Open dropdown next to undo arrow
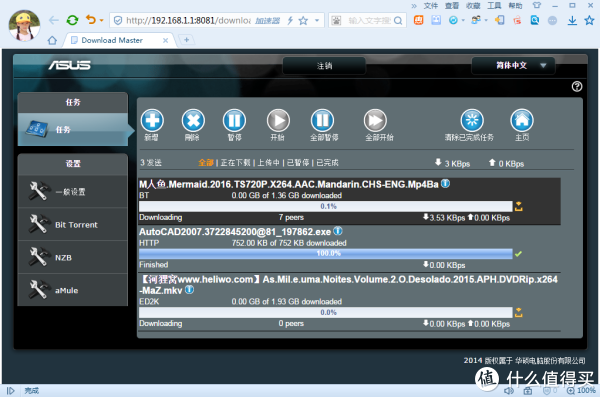The width and height of the screenshot is (600, 397). 101,20
